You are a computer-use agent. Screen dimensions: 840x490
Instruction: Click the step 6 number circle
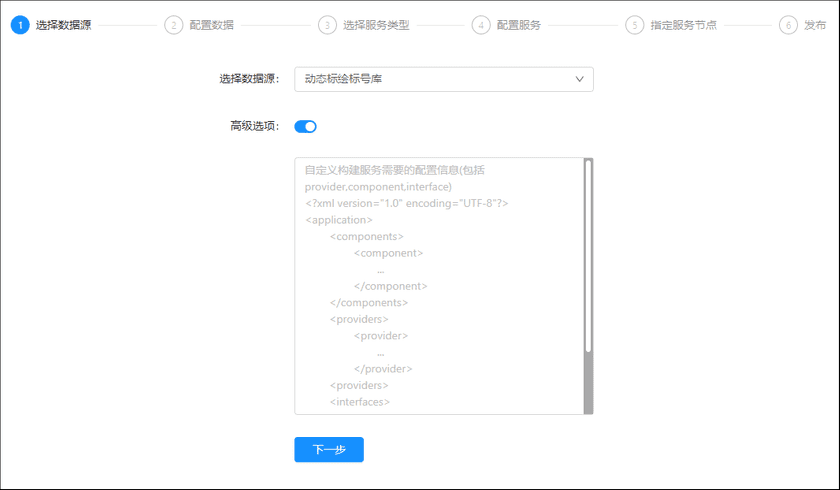tap(788, 25)
